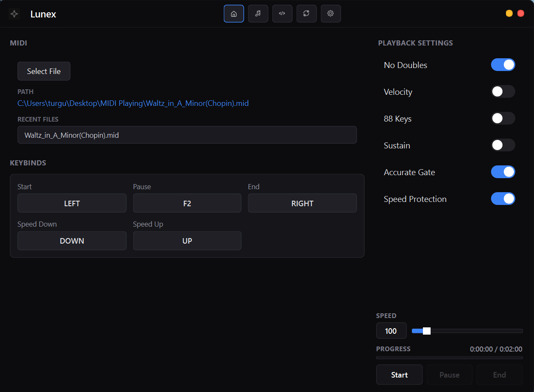Open the settings gear tab
This screenshot has height=392, width=534.
[331, 14]
